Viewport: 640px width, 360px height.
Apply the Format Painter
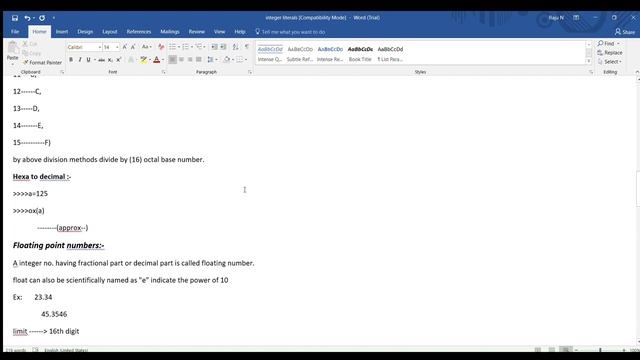pos(42,62)
